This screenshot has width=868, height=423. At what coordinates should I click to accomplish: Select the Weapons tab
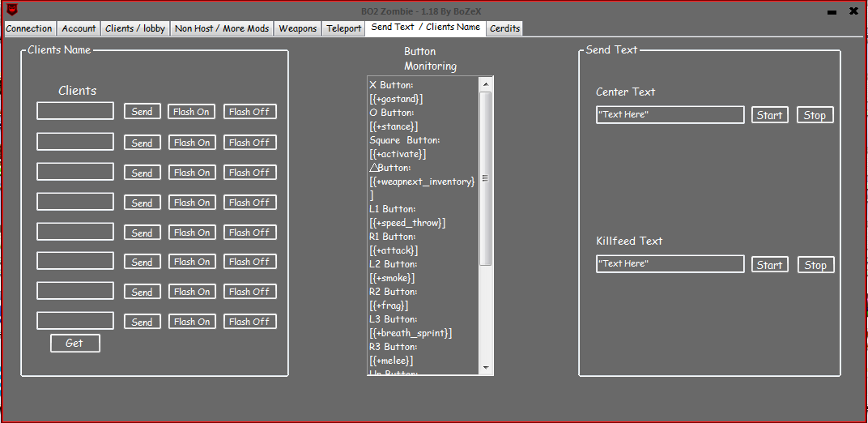(298, 29)
